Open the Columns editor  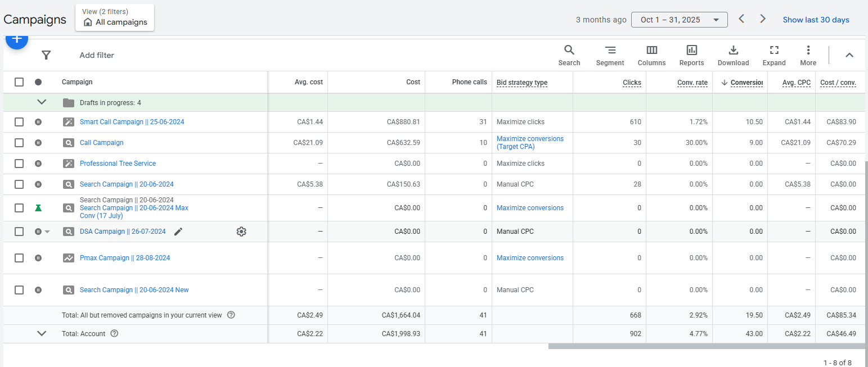[x=651, y=55]
